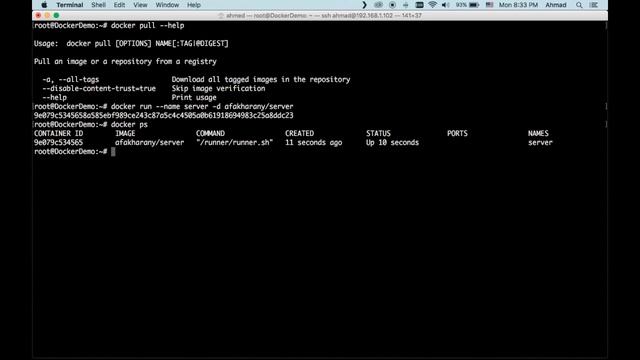Close the Terminal window with red button
This screenshot has height=360, width=640.
[x=38, y=16]
